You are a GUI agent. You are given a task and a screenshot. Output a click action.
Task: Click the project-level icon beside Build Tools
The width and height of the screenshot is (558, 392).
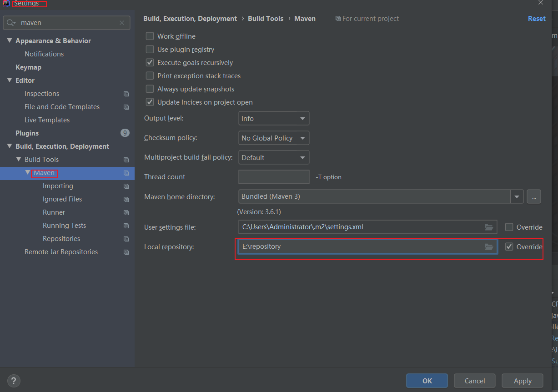pos(126,160)
